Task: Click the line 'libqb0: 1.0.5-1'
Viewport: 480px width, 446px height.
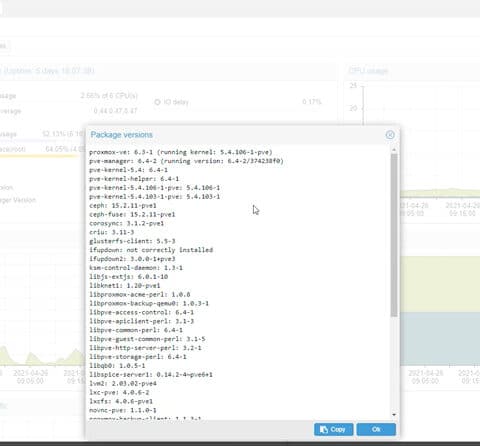Action: pos(117,366)
